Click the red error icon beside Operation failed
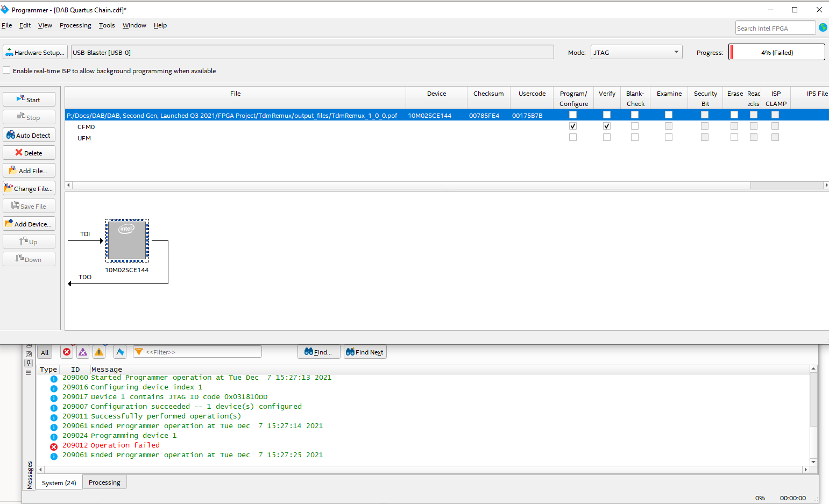The height and width of the screenshot is (504, 829). coord(54,446)
